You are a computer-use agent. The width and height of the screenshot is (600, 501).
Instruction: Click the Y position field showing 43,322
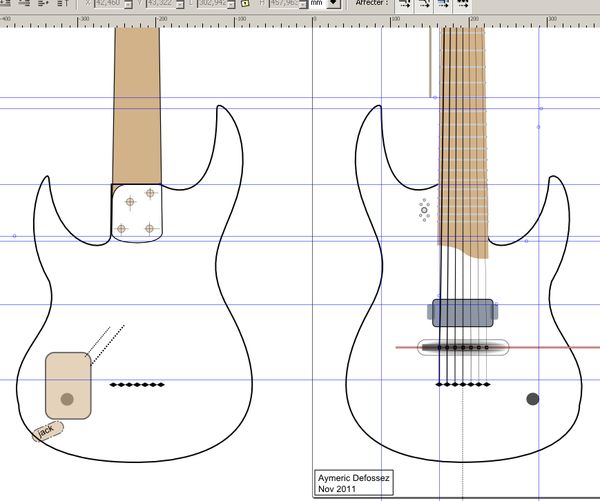pyautogui.click(x=161, y=3)
